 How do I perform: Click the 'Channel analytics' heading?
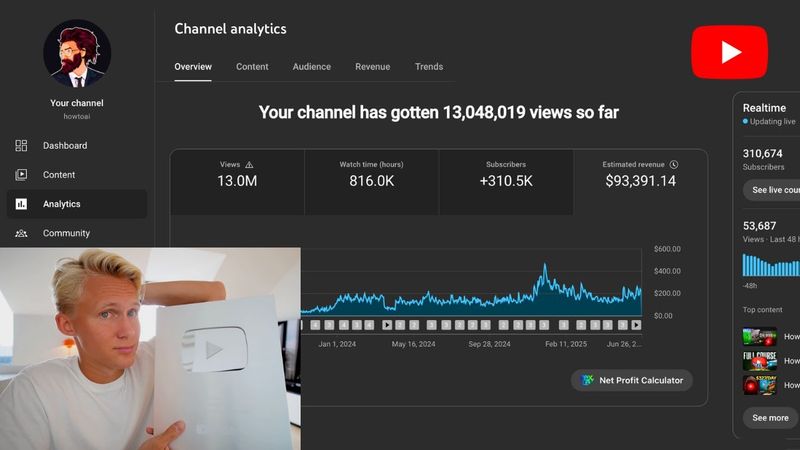coord(230,29)
